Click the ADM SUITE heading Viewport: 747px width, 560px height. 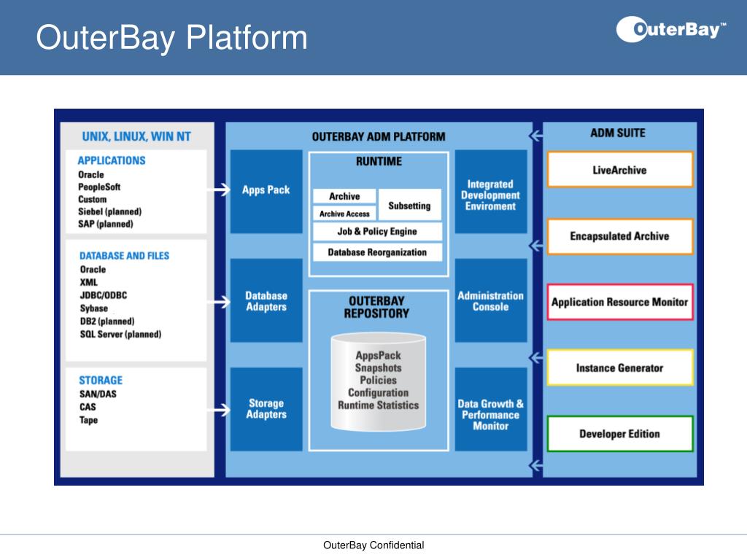tap(618, 133)
